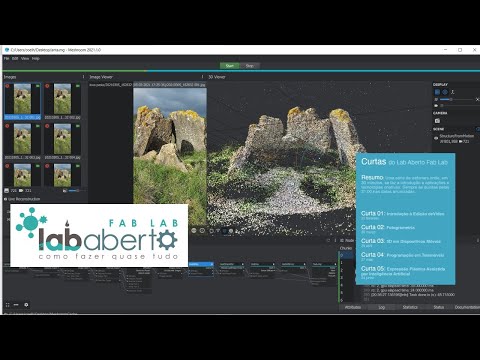Screen dimensions: 480x360
Task: Click the leftmost Image Viewer bottom toolbar icon
Action: coord(194,230)
